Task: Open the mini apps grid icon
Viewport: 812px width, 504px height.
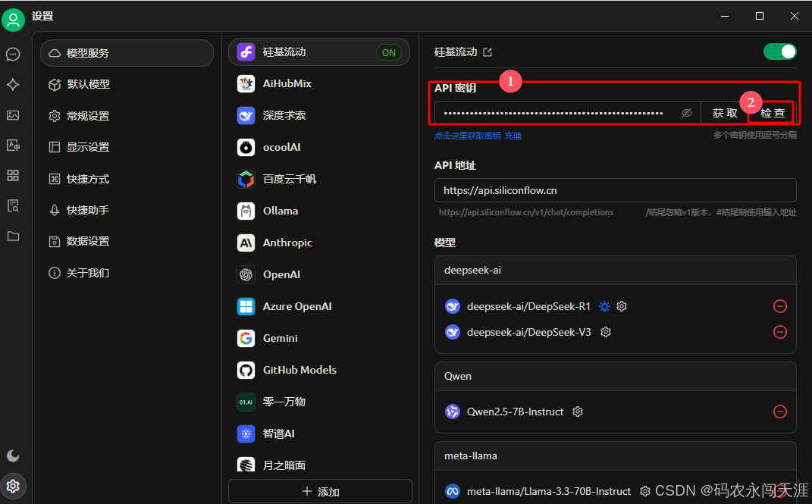Action: [13, 175]
